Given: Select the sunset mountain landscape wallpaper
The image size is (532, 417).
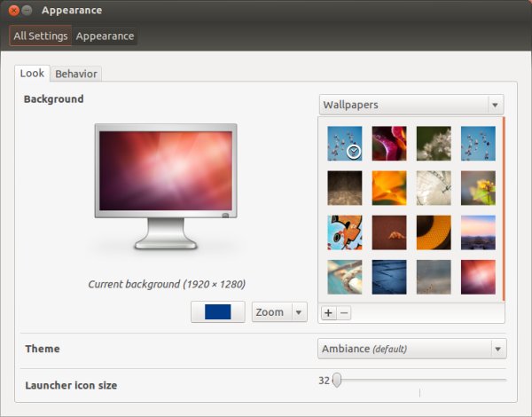Looking at the screenshot, I should [x=478, y=232].
